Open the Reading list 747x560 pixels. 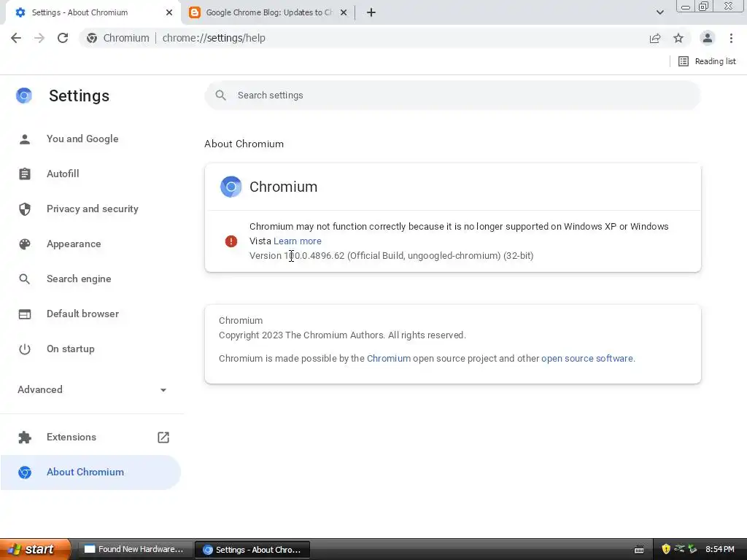pos(707,61)
